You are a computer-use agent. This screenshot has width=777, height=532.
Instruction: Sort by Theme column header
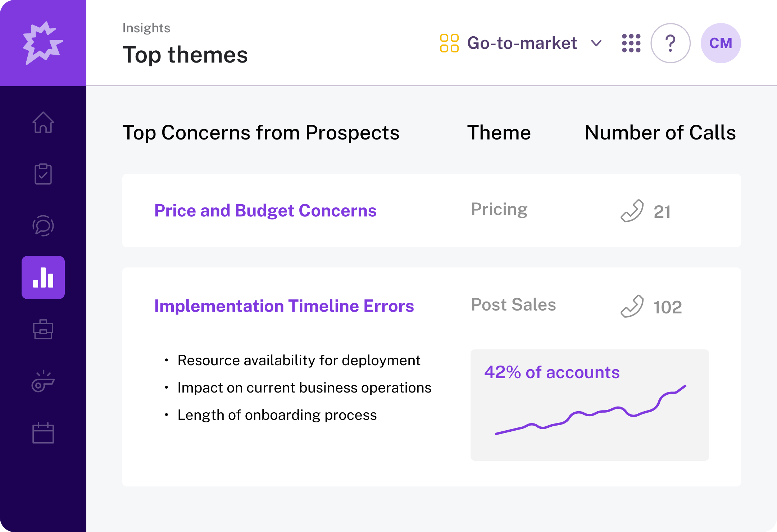499,133
